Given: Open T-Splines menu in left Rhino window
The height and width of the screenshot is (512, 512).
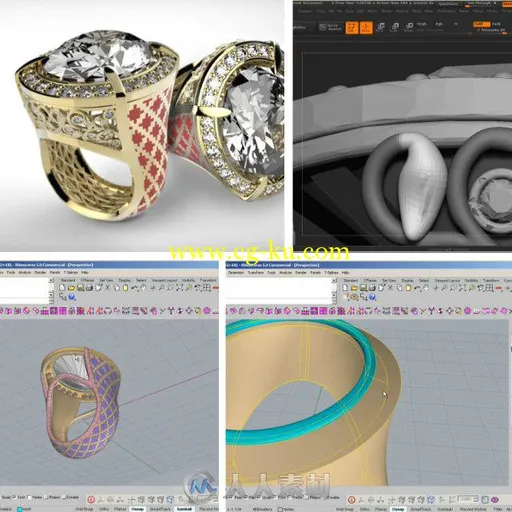Looking at the screenshot, I should (71, 272).
